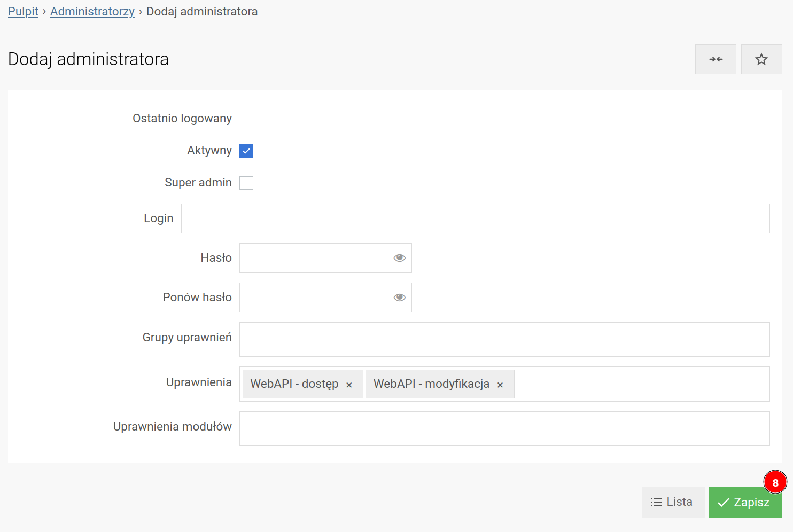The height and width of the screenshot is (532, 793).
Task: Click the Ostatnio logowany label
Action: pos(182,119)
